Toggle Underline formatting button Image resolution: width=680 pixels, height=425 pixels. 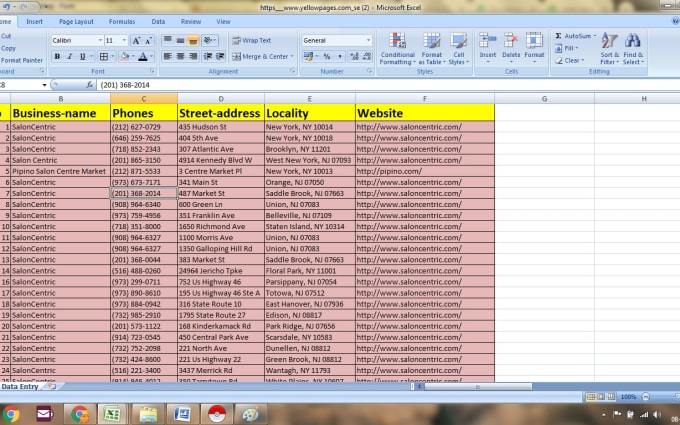click(82, 56)
